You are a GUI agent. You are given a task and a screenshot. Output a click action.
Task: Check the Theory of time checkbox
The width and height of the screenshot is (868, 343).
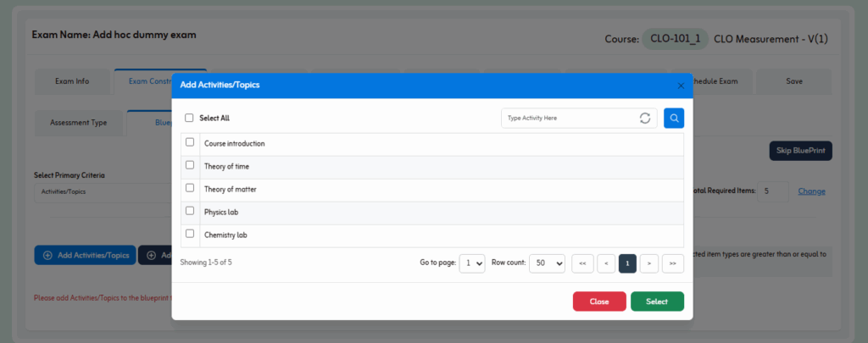pos(190,165)
